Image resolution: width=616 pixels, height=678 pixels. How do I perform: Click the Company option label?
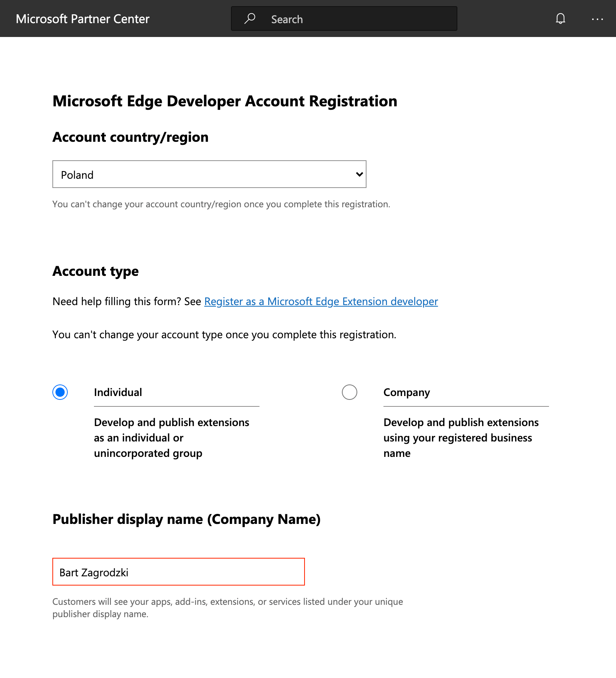pos(407,392)
